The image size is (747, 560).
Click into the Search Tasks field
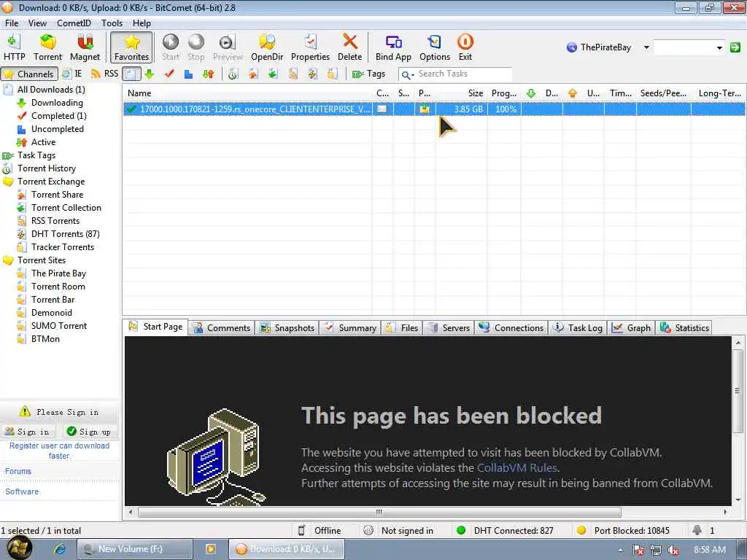[x=463, y=74]
